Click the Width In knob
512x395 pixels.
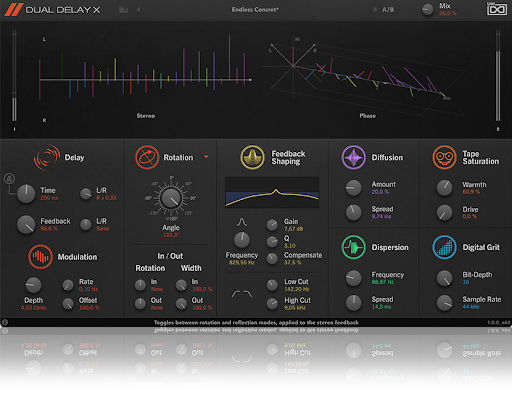(x=181, y=285)
